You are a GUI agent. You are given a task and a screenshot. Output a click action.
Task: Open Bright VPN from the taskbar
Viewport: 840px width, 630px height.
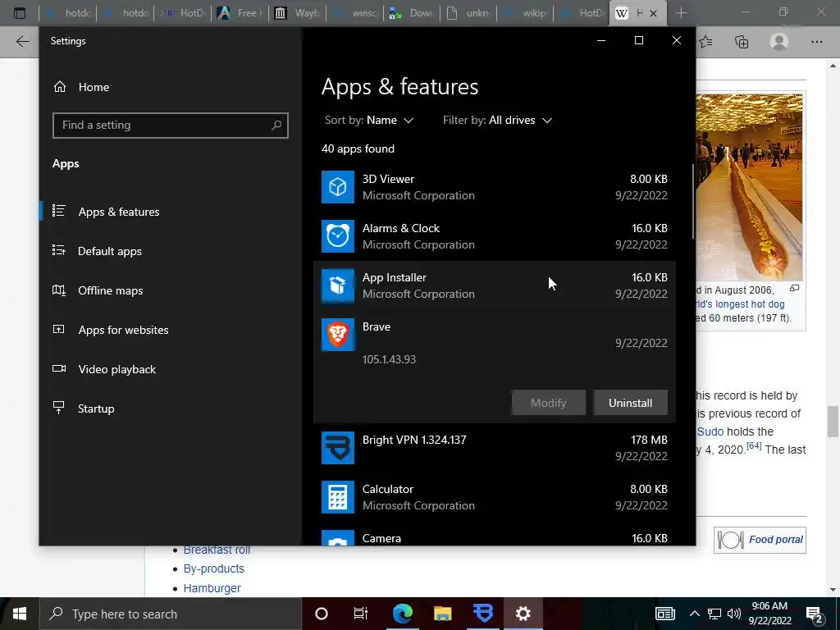(483, 614)
